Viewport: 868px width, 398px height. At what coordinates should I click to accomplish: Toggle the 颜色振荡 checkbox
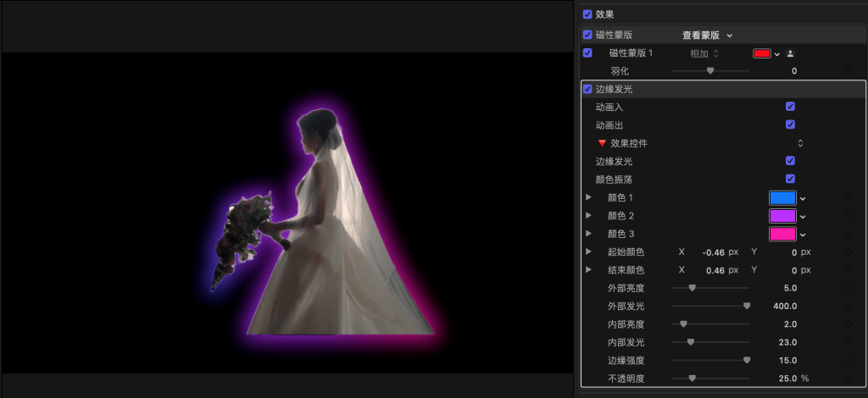(790, 179)
